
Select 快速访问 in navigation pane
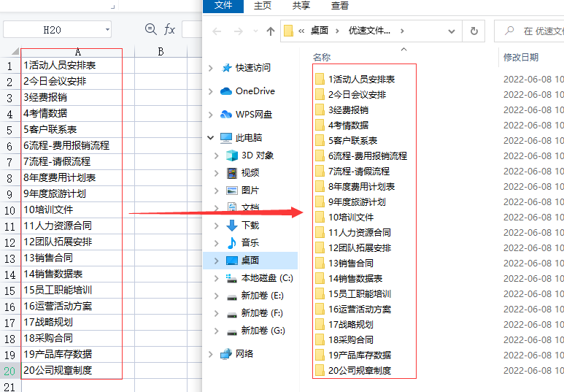point(253,68)
